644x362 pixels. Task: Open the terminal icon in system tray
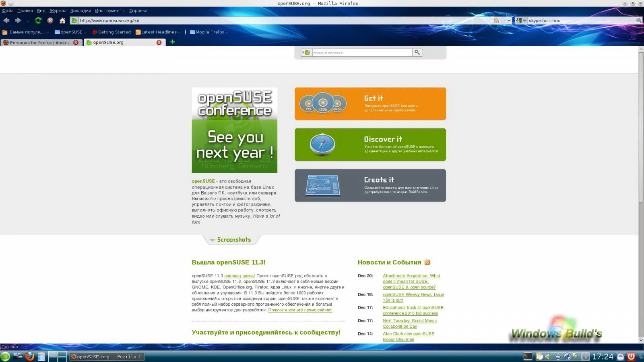point(528,356)
